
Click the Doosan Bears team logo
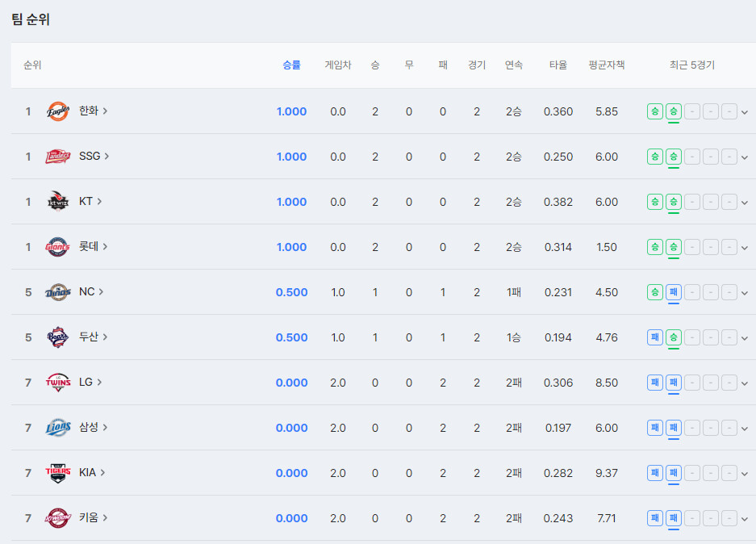click(58, 337)
